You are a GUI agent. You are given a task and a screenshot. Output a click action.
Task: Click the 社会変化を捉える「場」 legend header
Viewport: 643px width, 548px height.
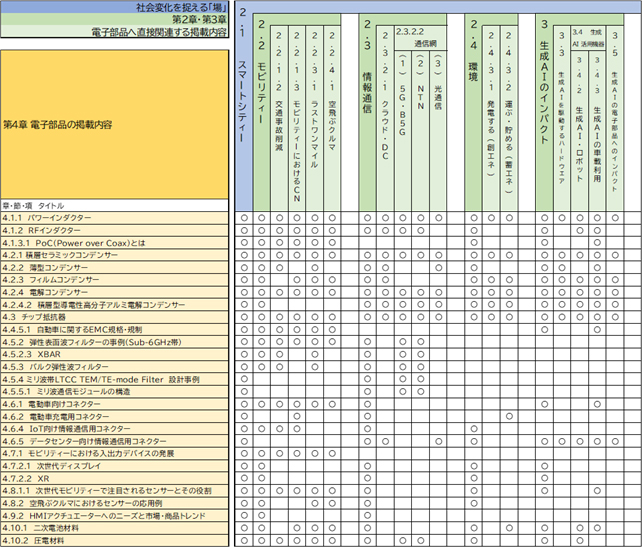tap(114, 7)
